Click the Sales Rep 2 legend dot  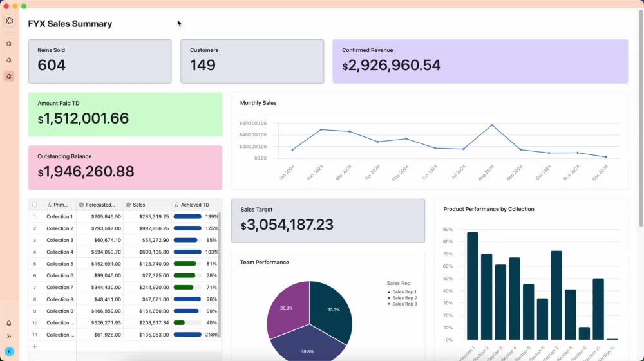coord(389,298)
